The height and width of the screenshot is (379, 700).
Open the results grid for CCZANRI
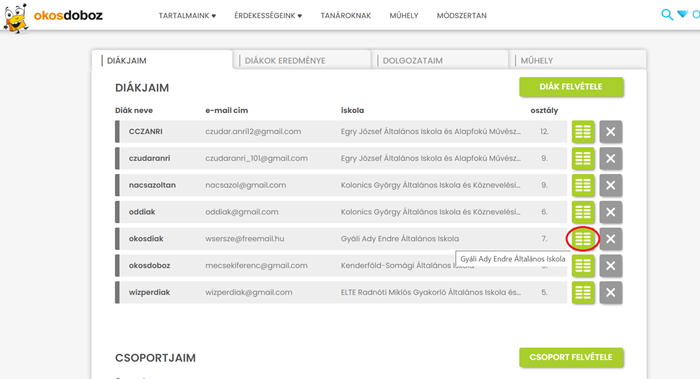(x=583, y=132)
